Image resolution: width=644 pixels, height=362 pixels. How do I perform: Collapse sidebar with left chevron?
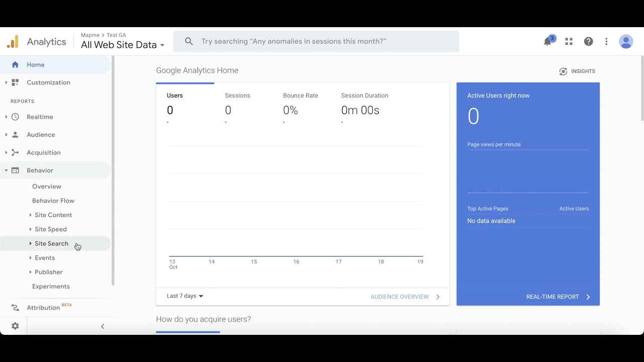tap(103, 326)
